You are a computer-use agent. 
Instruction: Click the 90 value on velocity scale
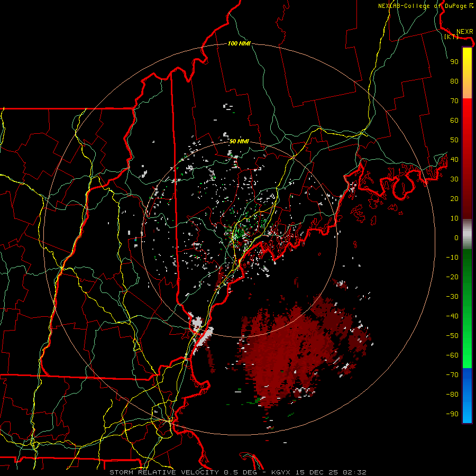coord(454,62)
